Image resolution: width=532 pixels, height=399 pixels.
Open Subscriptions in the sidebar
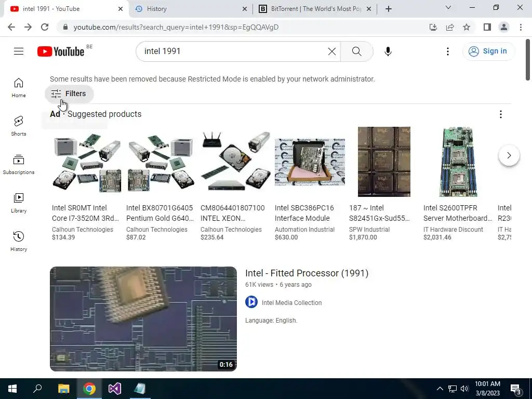point(19,165)
